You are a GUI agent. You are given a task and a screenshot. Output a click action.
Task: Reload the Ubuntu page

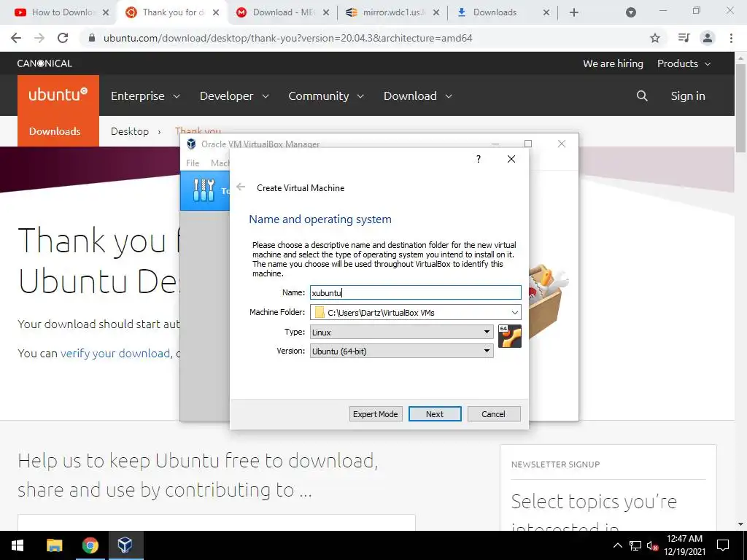[63, 38]
